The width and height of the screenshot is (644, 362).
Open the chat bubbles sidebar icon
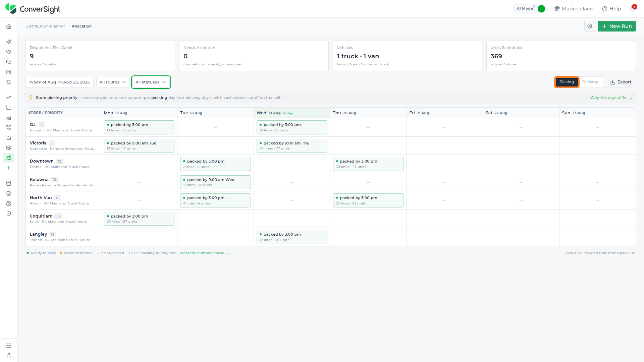tap(9, 62)
